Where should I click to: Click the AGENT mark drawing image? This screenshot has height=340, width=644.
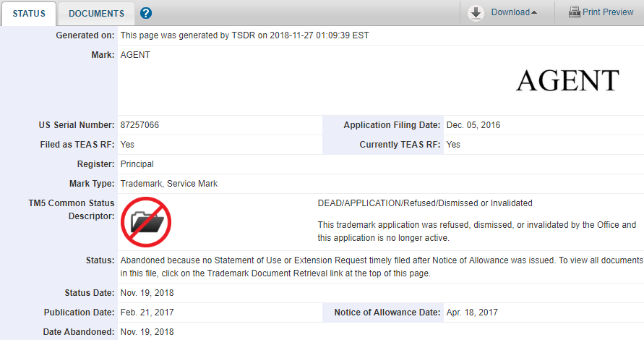pos(567,80)
